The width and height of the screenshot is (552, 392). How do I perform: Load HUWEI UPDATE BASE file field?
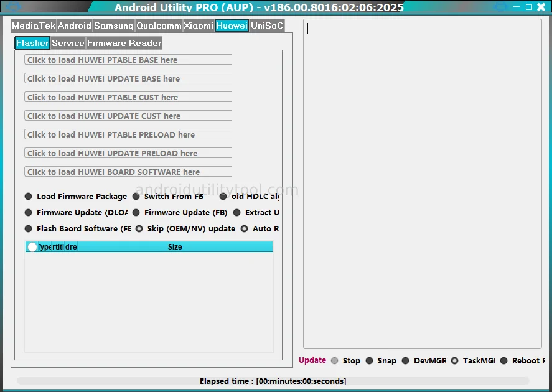pos(128,78)
